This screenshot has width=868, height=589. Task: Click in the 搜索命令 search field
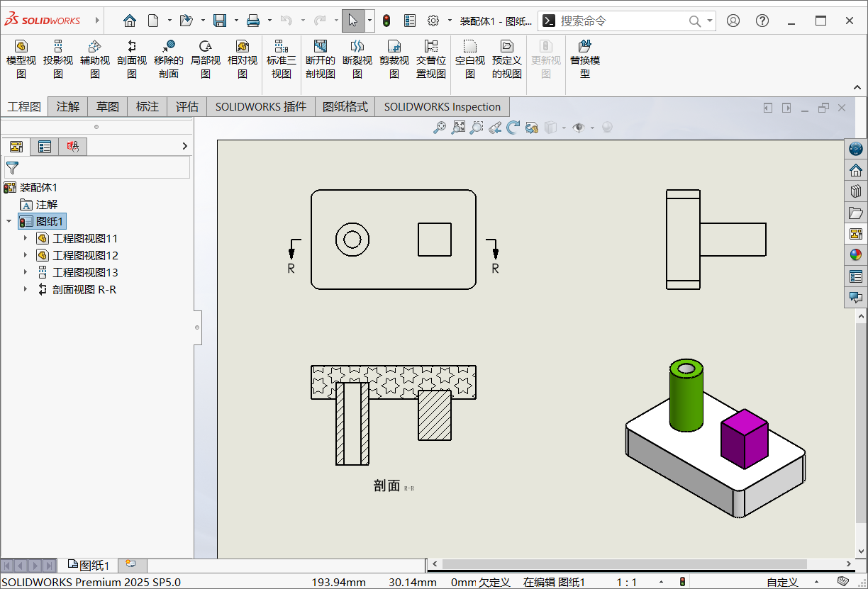tap(623, 21)
